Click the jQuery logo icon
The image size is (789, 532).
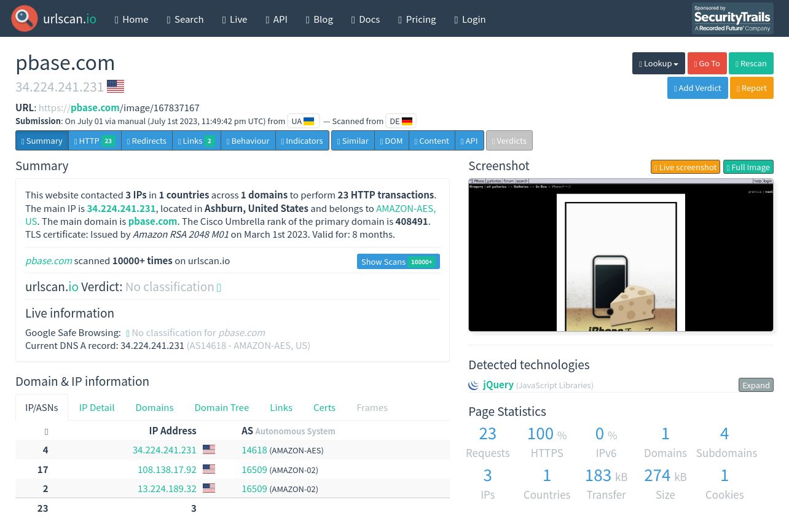point(474,385)
